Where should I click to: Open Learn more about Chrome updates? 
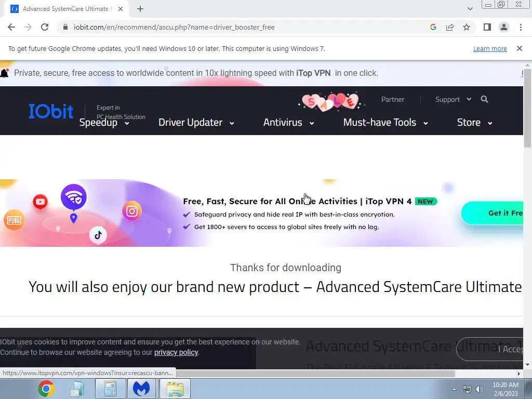[490, 48]
